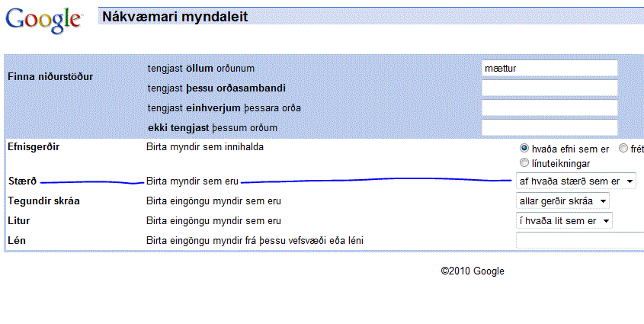Select the "hvaða efni sem er" radio button
644x324 pixels.
pos(524,149)
